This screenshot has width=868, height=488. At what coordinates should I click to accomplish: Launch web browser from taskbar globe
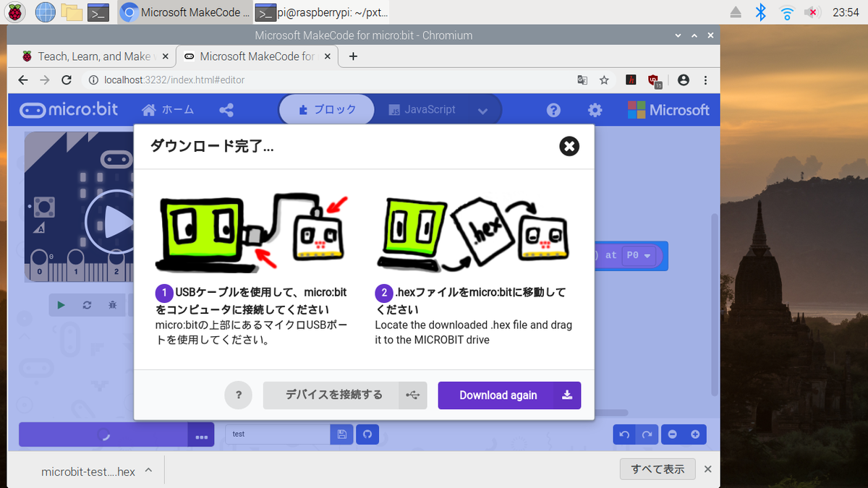[x=45, y=12]
